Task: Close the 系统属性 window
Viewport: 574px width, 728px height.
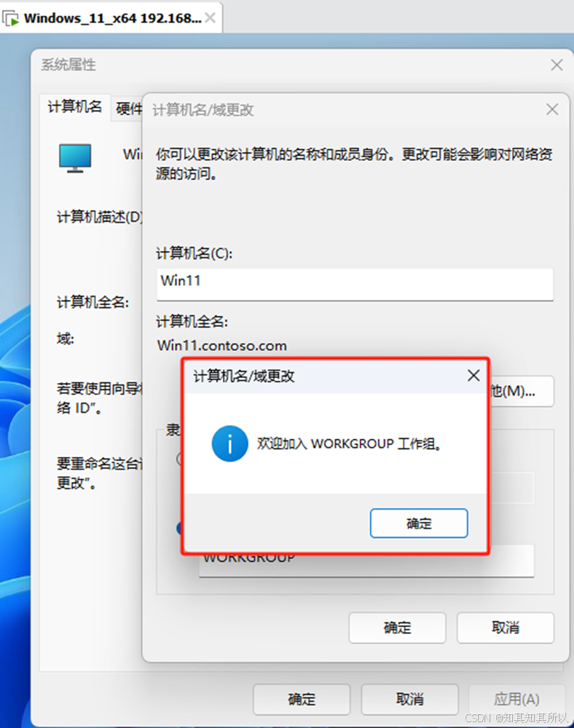Action: point(557,65)
